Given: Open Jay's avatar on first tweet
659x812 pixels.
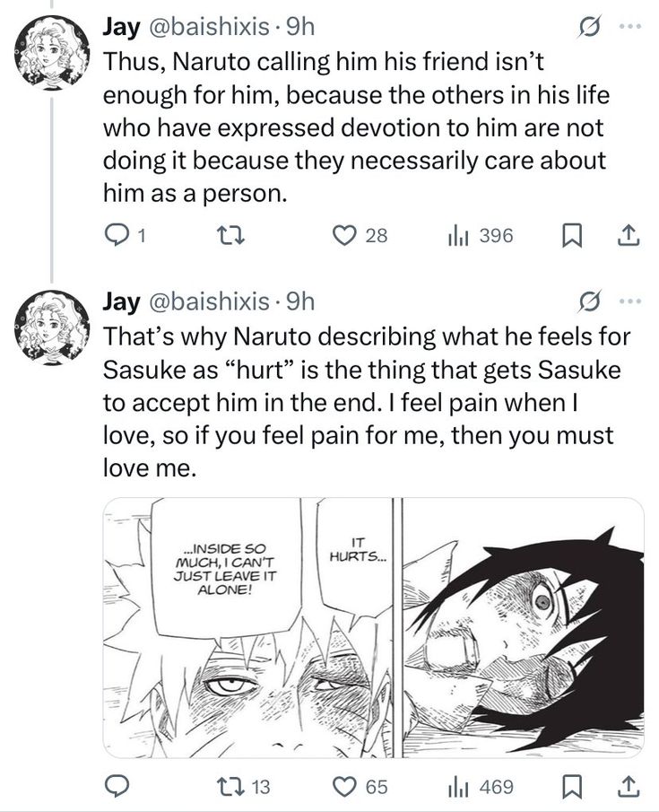Looking at the screenshot, I should pos(53,54).
